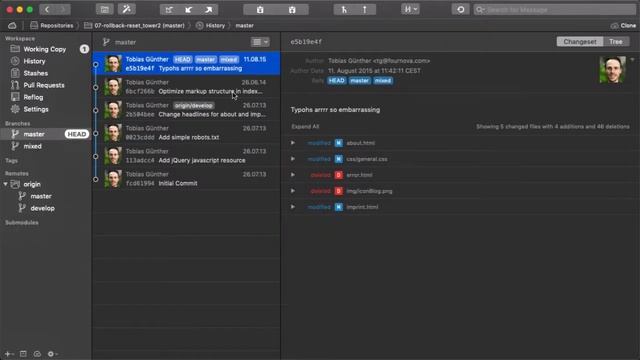Expand the about.html file diff
Image resolution: width=640 pixels, height=360 pixels.
(293, 143)
